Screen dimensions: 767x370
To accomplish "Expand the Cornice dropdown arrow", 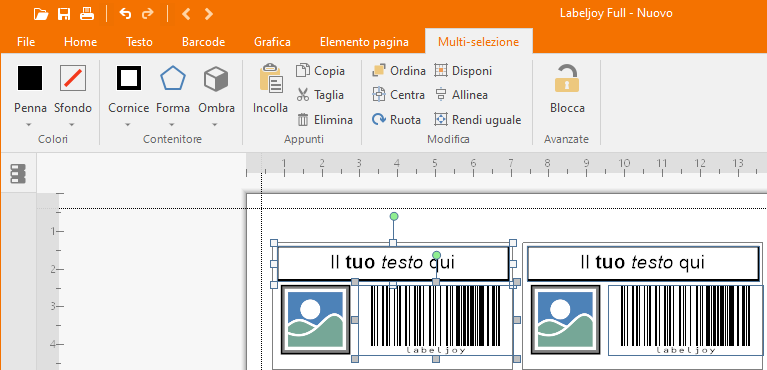I will click(128, 125).
